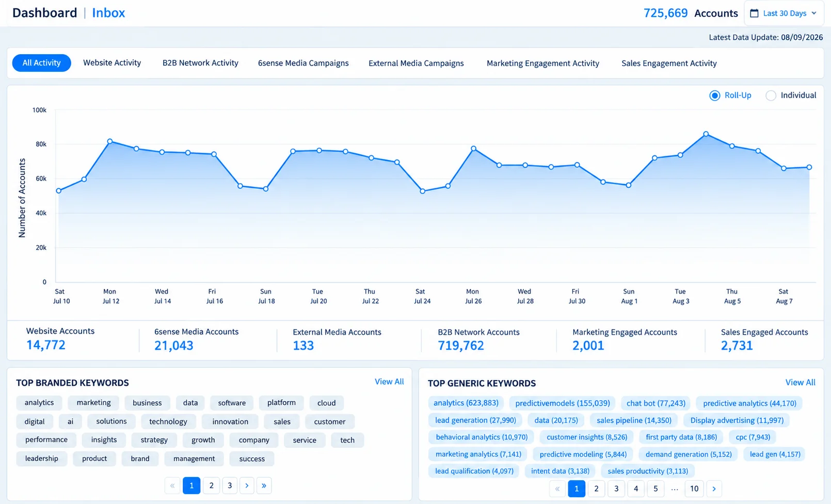Open the Website Activity tab
This screenshot has width=831, height=504.
point(112,63)
